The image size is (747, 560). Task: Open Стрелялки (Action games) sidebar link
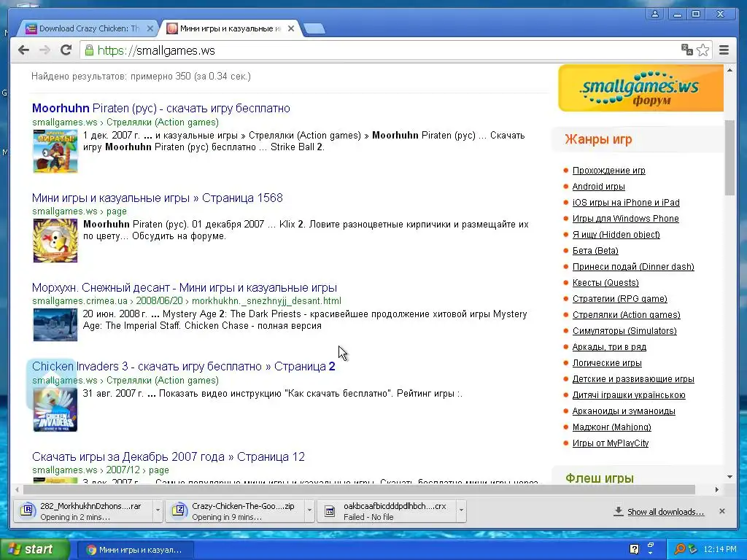pos(626,315)
